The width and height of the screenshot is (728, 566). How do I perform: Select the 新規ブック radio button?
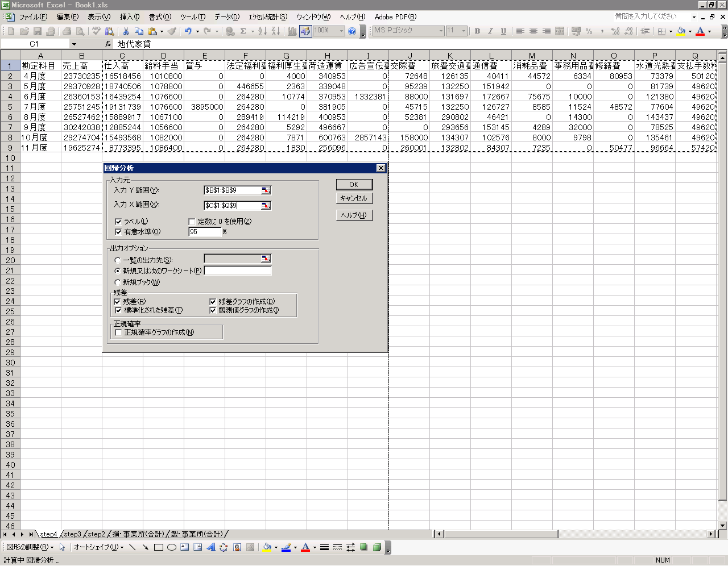tap(118, 282)
